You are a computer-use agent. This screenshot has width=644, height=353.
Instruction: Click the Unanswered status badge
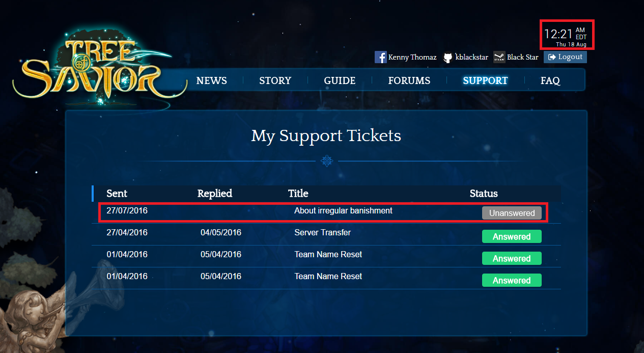pos(512,213)
